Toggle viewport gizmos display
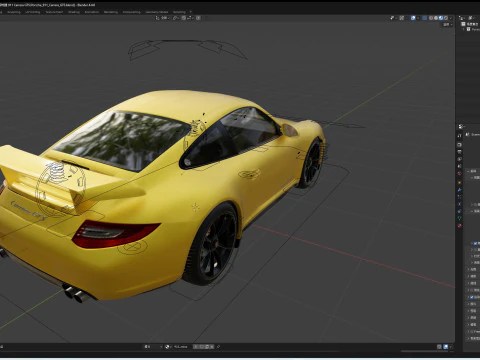Screen dimensions: 480x360 click(x=402, y=18)
